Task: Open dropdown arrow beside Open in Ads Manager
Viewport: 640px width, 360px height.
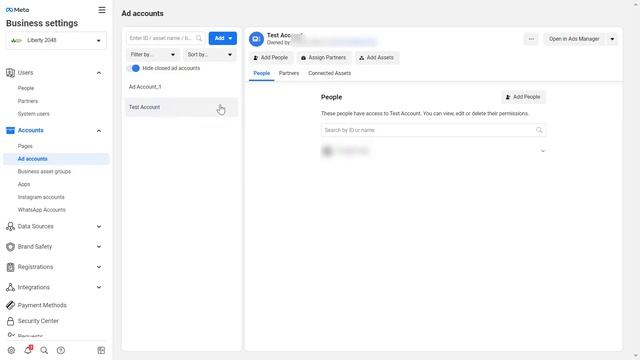Action: click(612, 39)
